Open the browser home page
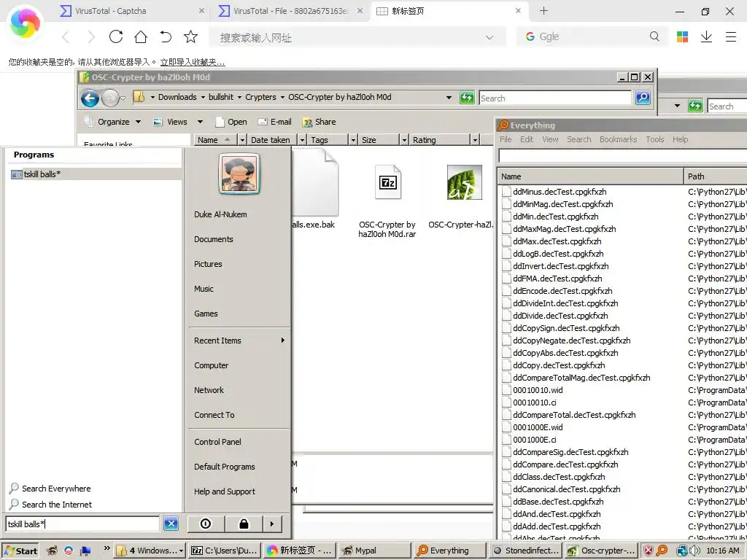The width and height of the screenshot is (747, 560). [x=141, y=36]
